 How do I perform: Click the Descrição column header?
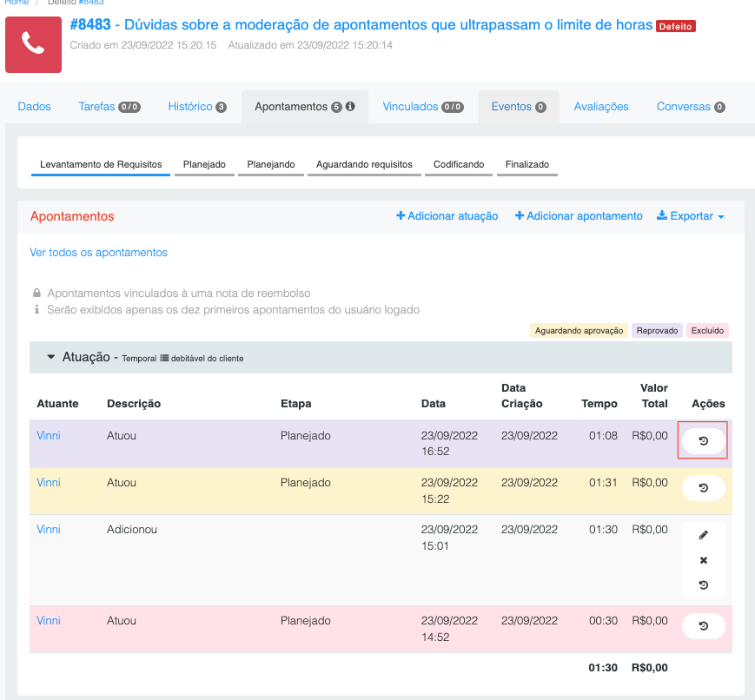[134, 404]
